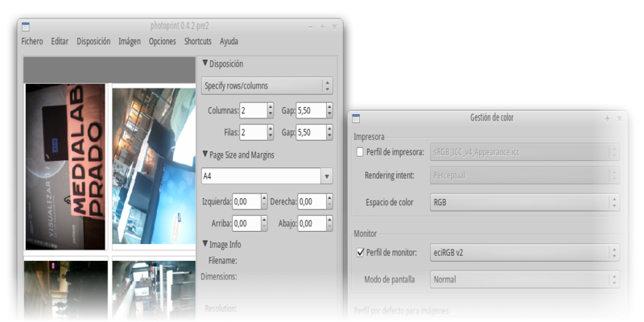Enable the Perfil de impresora checkbox
Viewport: 644px width, 322px height.
pyautogui.click(x=360, y=152)
